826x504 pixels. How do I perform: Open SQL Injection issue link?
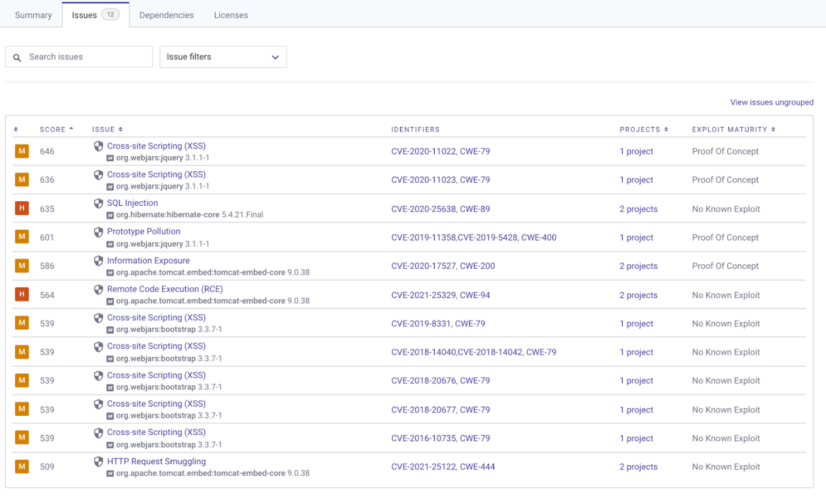(132, 203)
